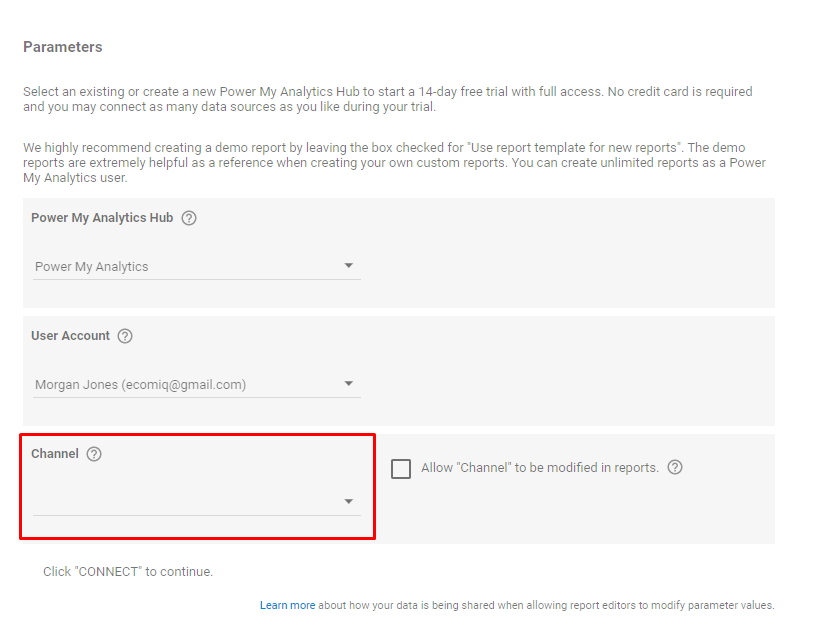This screenshot has height=626, width=814.
Task: Click the blank Channel selection field
Action: click(180, 502)
